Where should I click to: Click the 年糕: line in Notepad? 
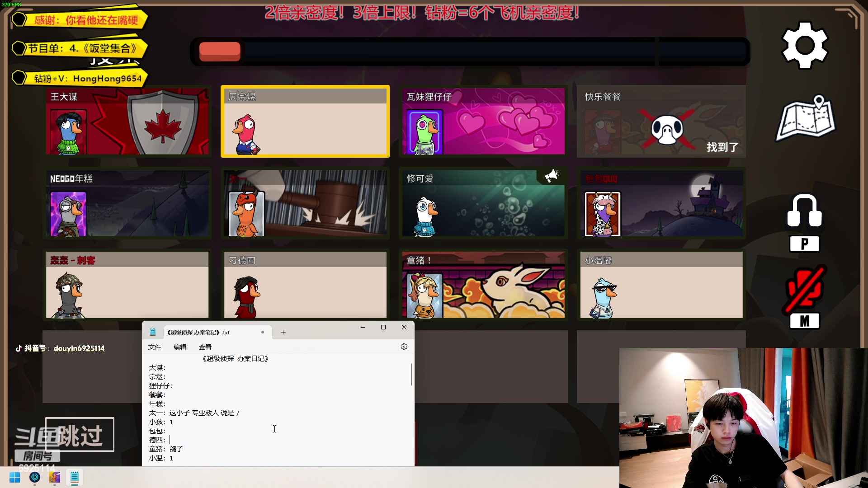(158, 404)
